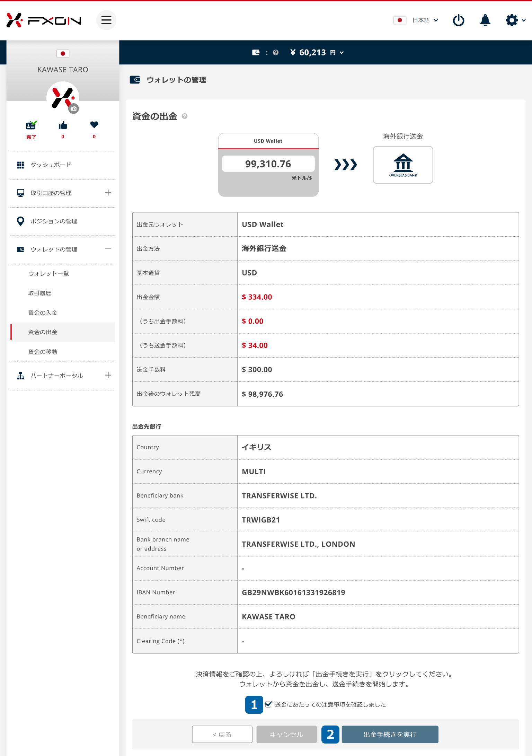
Task: Open ウォレットの管理 sidebar item
Action: click(54, 249)
